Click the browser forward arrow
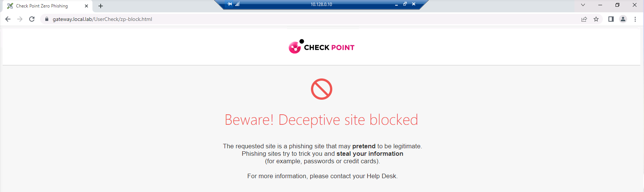Image resolution: width=644 pixels, height=192 pixels. click(x=20, y=19)
